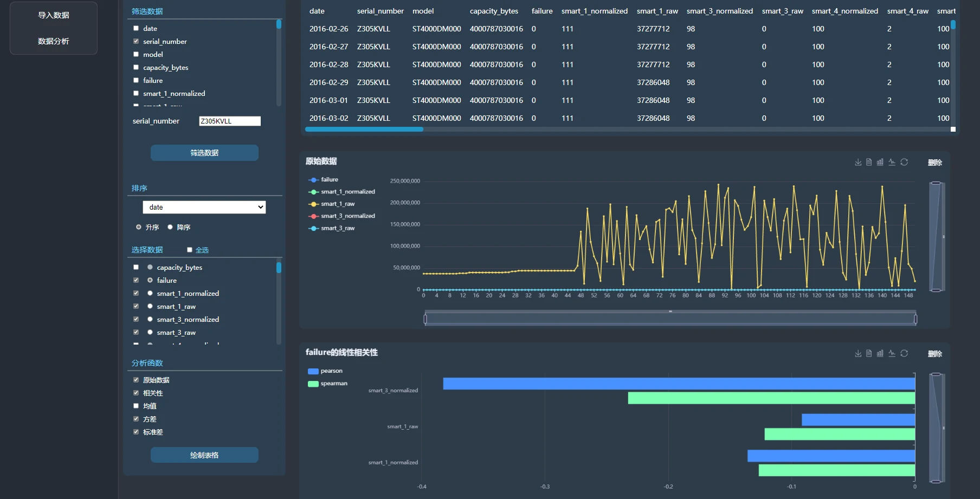Switch failure的线性相关性 chart to bar type
This screenshot has height=499, width=980.
pyautogui.click(x=880, y=353)
